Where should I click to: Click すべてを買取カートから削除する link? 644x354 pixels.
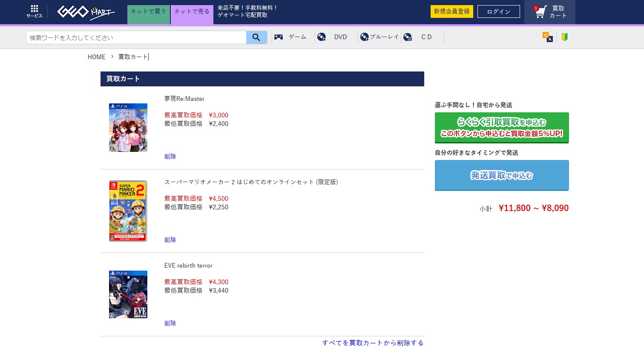tap(373, 343)
